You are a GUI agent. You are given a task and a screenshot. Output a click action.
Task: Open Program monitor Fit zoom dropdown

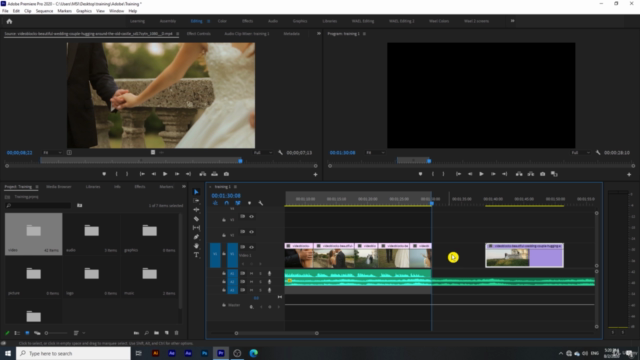tap(375, 153)
